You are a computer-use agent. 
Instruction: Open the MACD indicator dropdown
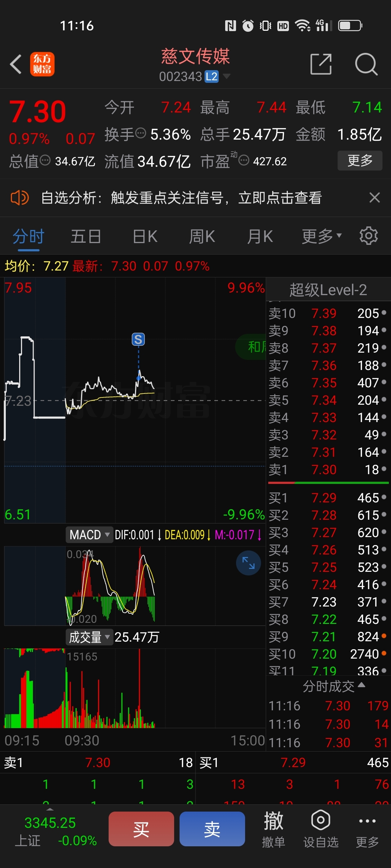[89, 535]
